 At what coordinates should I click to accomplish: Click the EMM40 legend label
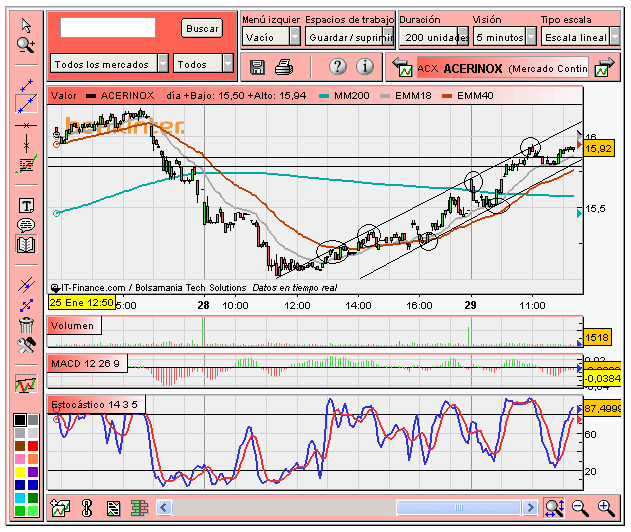[x=475, y=96]
